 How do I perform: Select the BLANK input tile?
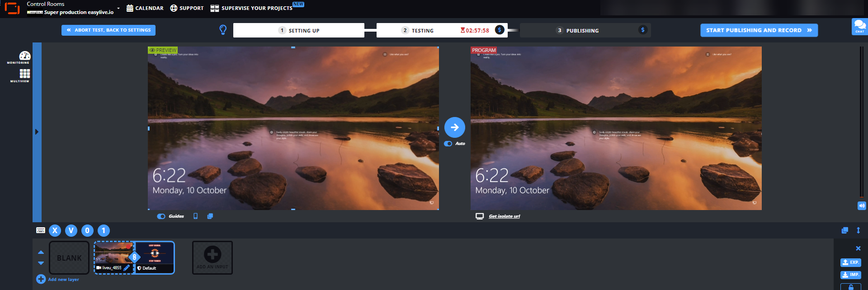pos(69,257)
